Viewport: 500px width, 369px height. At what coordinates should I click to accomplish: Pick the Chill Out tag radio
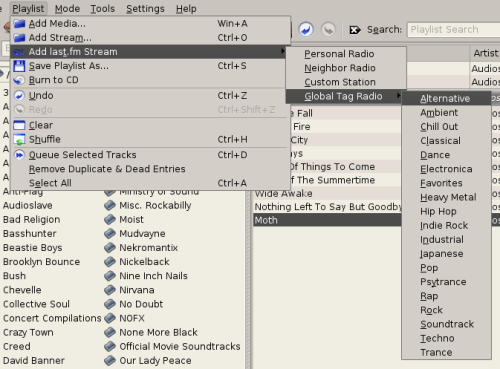click(446, 127)
